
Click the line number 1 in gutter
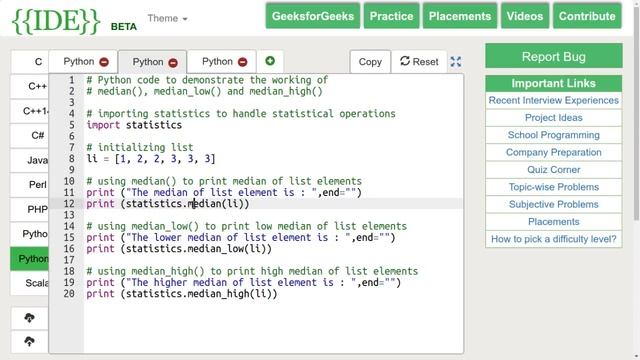72,80
